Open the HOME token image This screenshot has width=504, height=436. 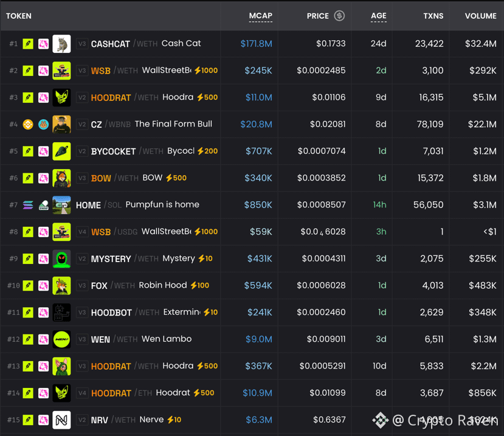pyautogui.click(x=61, y=205)
